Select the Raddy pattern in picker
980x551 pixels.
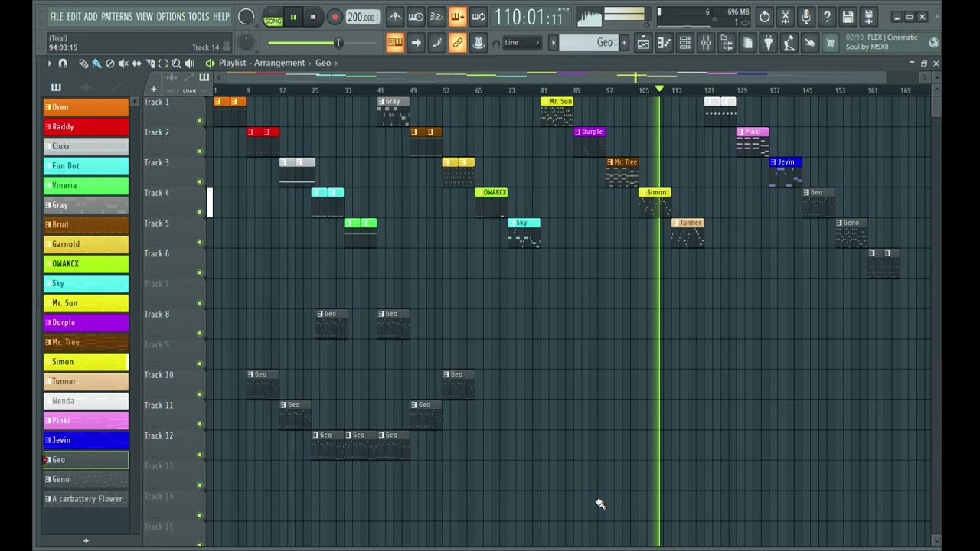[x=86, y=126]
